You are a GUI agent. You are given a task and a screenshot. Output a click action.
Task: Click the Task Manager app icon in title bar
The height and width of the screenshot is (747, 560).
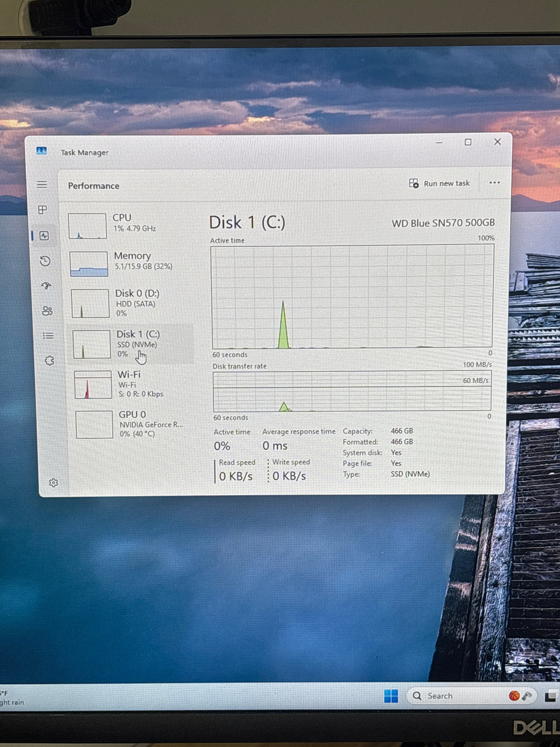[42, 151]
